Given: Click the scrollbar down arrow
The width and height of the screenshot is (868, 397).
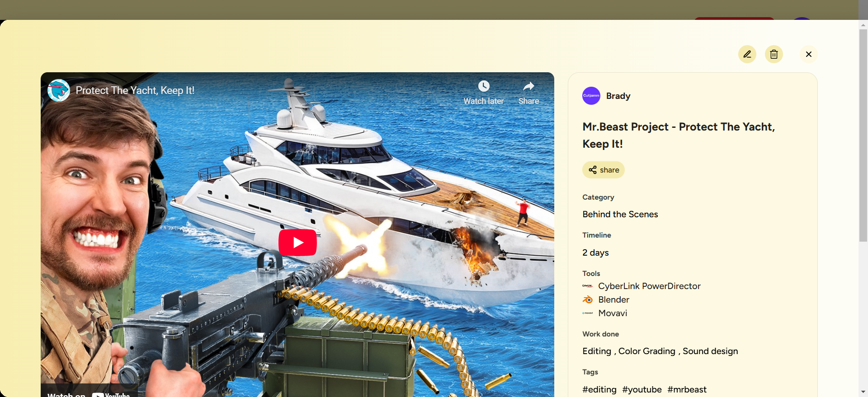Looking at the screenshot, I should coord(863,392).
